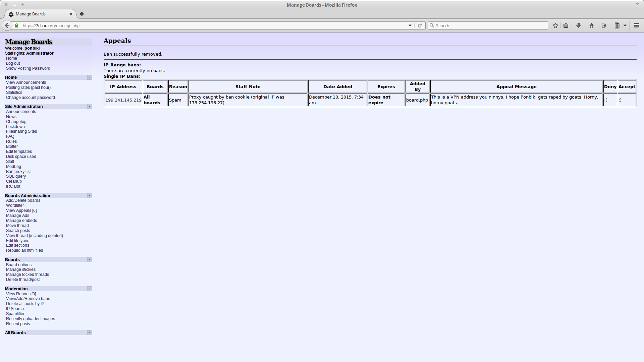Open the IP Search link

[x=15, y=309]
